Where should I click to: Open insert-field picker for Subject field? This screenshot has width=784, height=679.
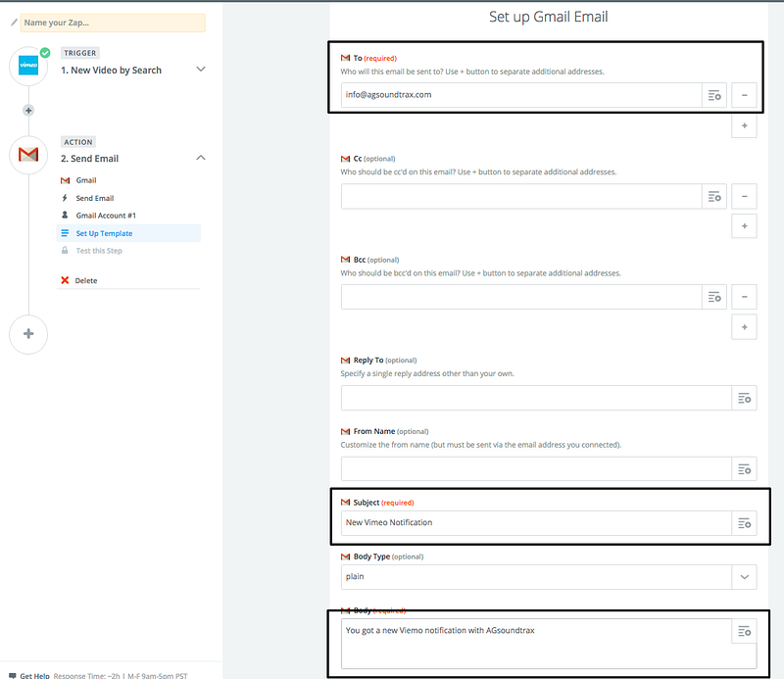click(x=744, y=523)
